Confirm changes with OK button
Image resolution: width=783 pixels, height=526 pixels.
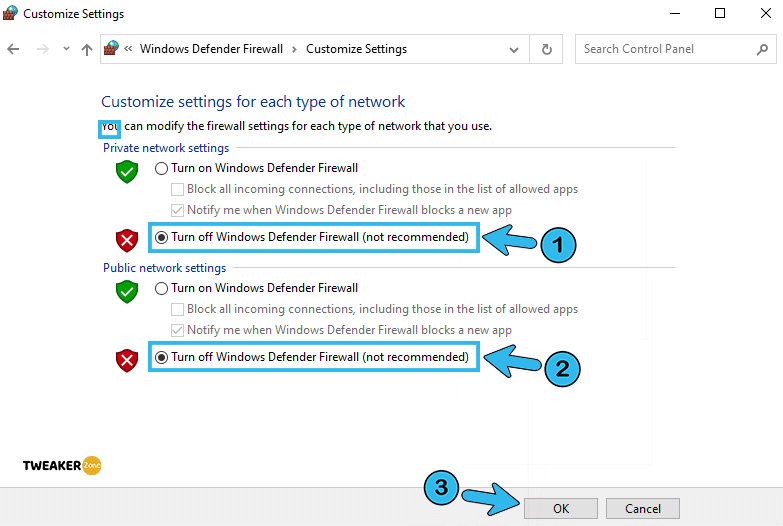click(561, 509)
